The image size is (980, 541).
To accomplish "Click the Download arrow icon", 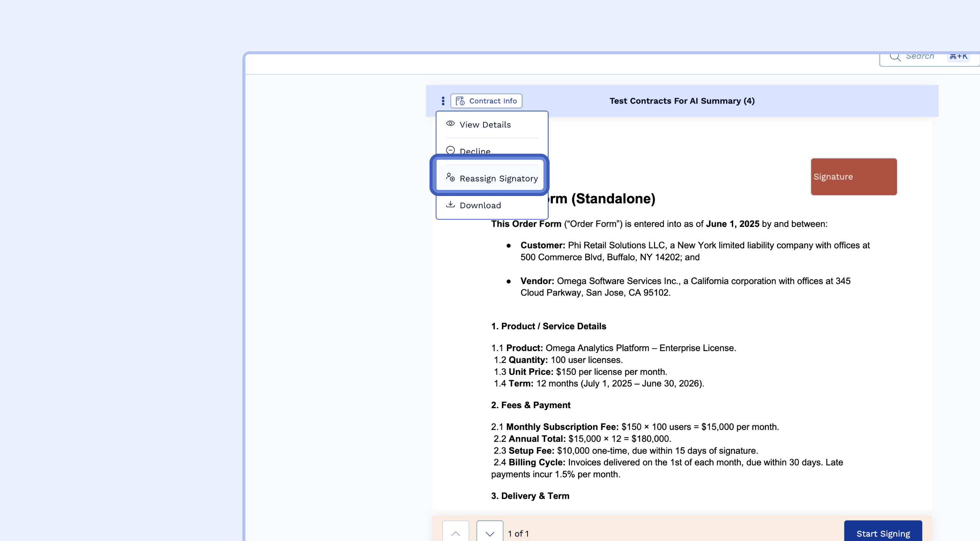I will point(450,204).
